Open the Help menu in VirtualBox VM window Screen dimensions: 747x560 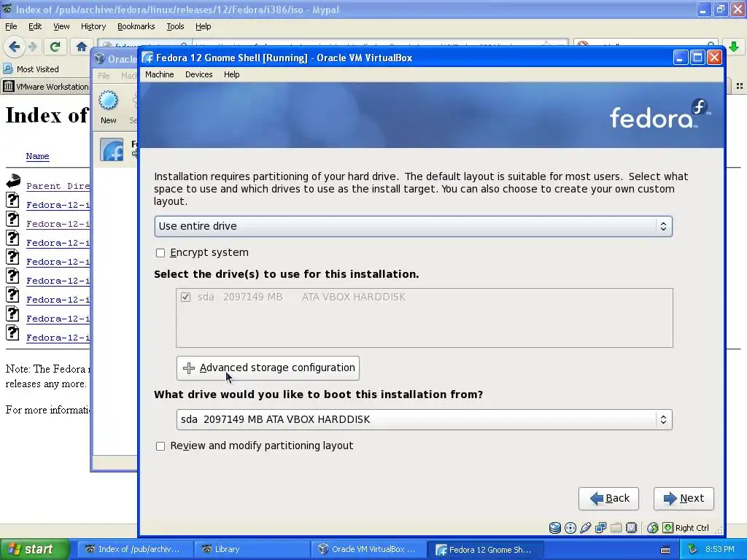tap(231, 74)
